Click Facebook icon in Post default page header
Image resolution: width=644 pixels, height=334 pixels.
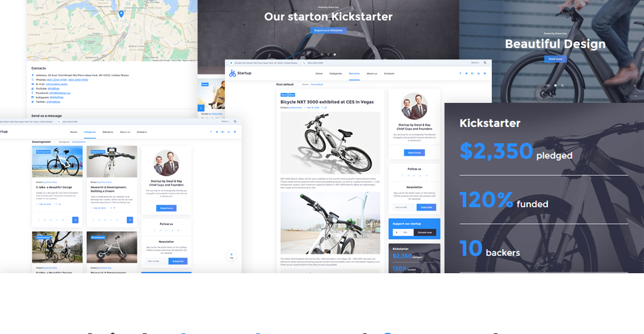pyautogui.click(x=460, y=73)
